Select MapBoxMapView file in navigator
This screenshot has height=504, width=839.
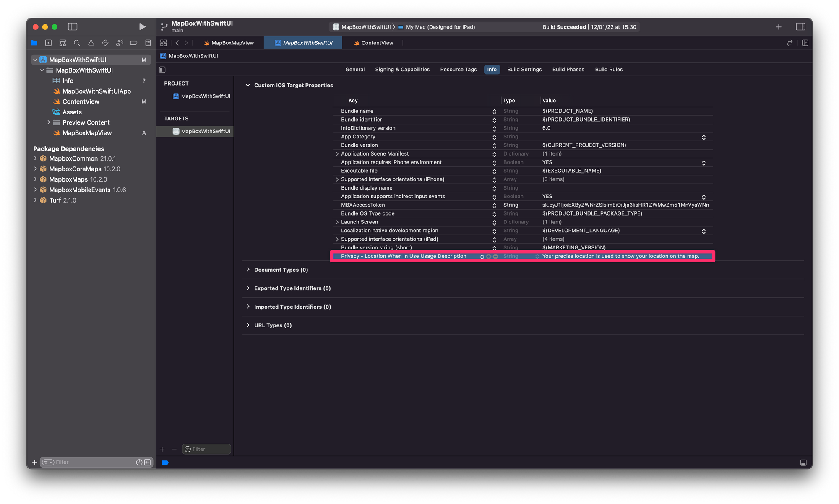(x=87, y=133)
